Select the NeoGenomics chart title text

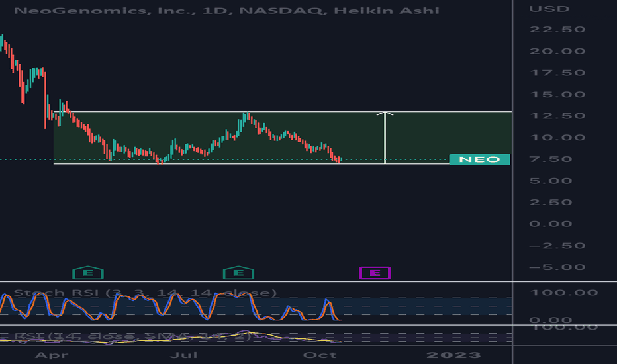(226, 10)
